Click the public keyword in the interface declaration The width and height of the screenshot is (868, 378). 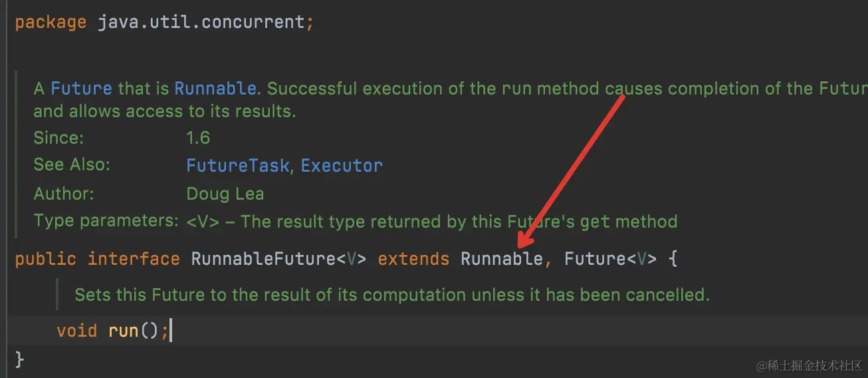(x=45, y=259)
